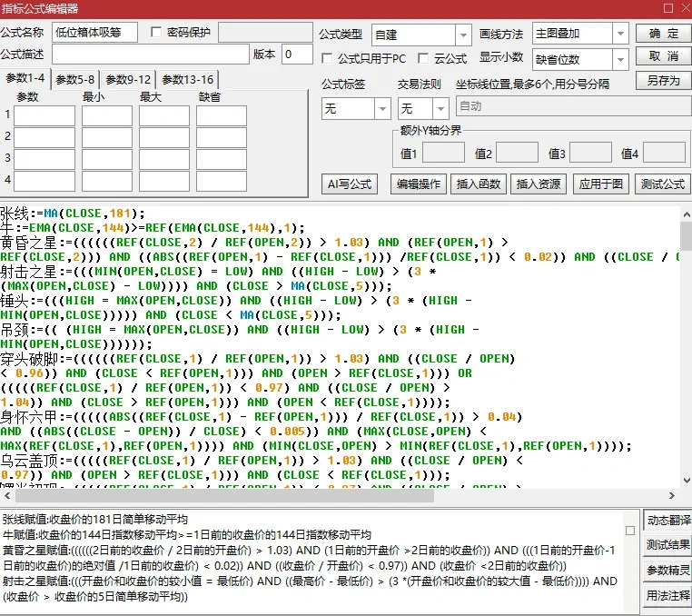Click the 值4 Y-axis boundary field
692x616 pixels.
664,153
